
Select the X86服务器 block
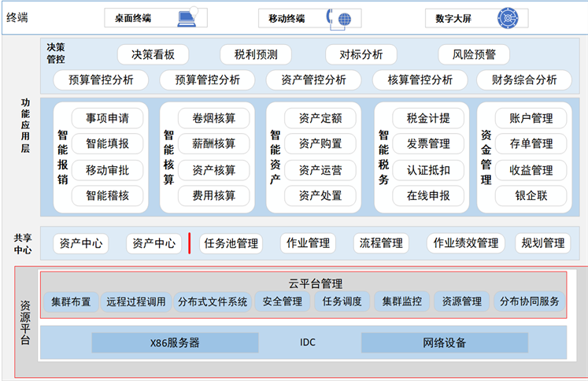(x=175, y=342)
